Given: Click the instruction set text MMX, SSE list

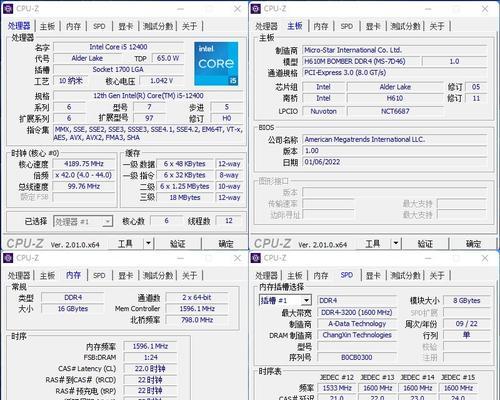Looking at the screenshot, I should coord(148,133).
